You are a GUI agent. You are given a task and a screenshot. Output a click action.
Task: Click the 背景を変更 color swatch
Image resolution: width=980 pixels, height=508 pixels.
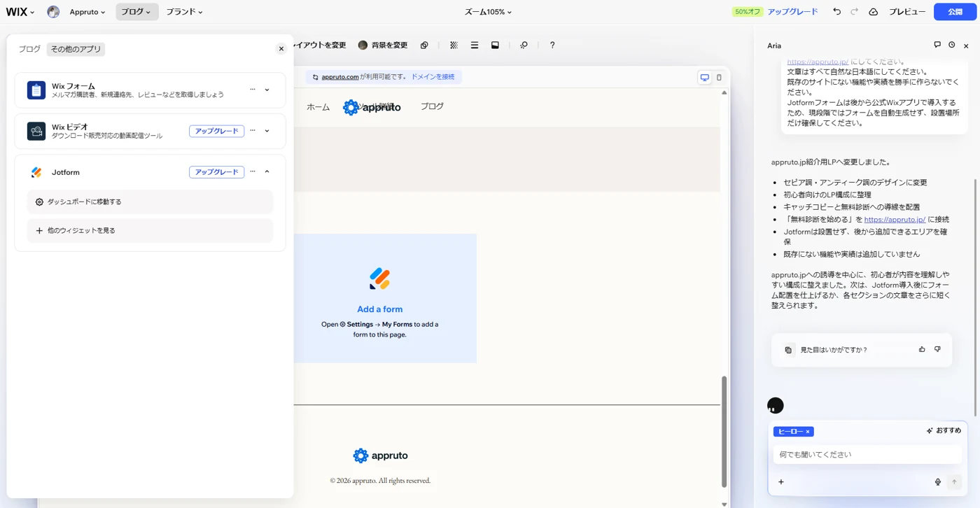click(x=363, y=45)
